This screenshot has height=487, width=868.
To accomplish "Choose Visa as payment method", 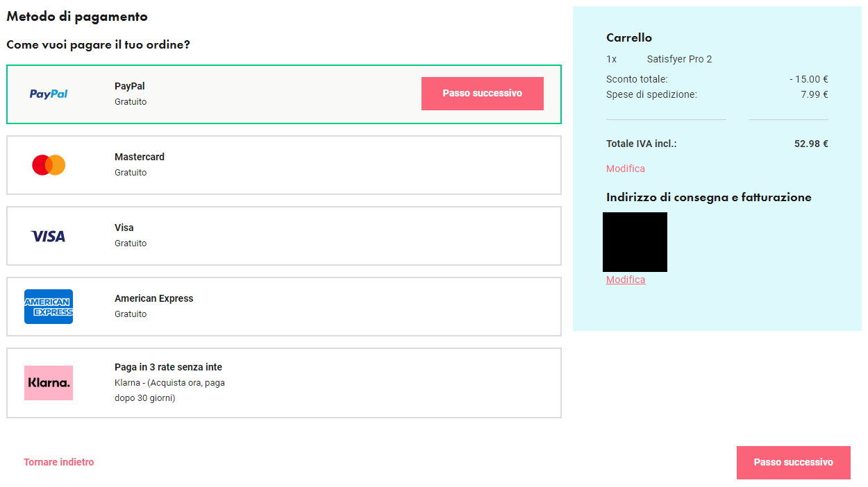I will (284, 236).
